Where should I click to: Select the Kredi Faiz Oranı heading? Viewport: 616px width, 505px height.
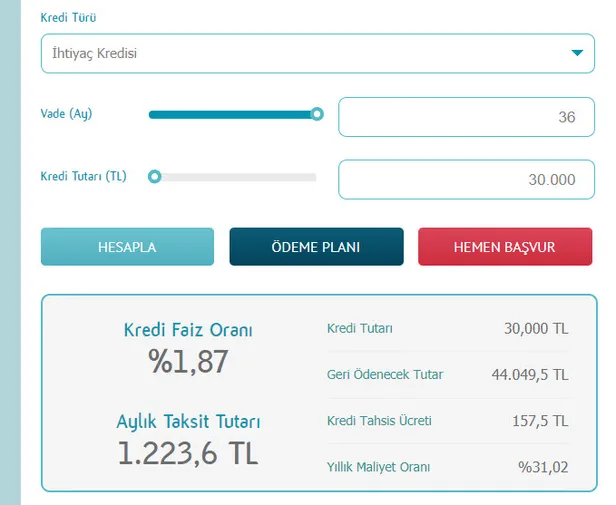pos(188,330)
